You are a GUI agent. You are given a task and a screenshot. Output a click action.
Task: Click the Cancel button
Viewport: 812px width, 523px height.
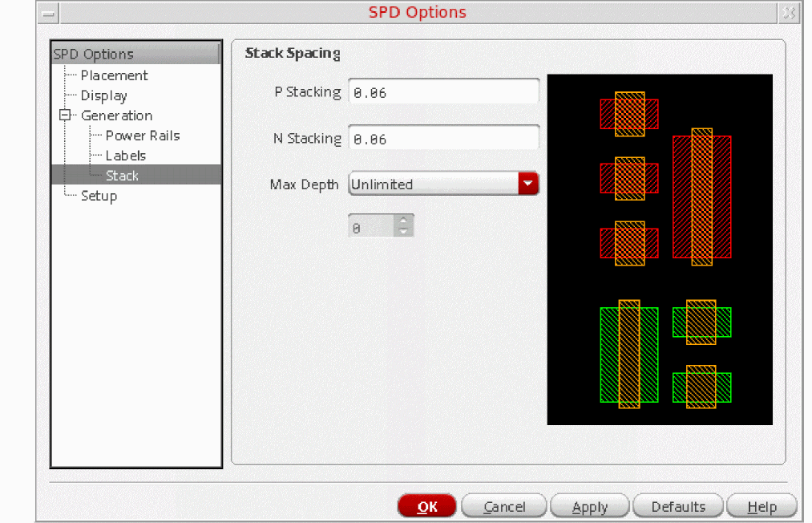(504, 506)
